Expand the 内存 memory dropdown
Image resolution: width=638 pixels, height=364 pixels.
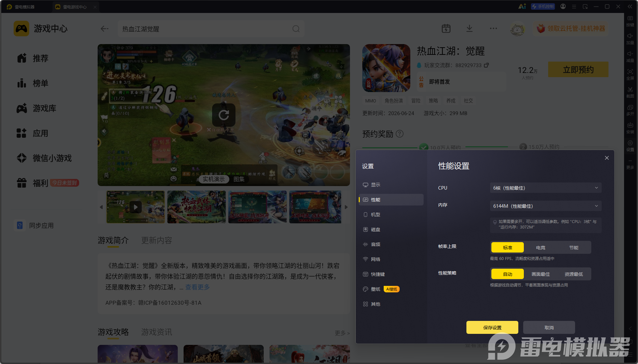point(546,206)
